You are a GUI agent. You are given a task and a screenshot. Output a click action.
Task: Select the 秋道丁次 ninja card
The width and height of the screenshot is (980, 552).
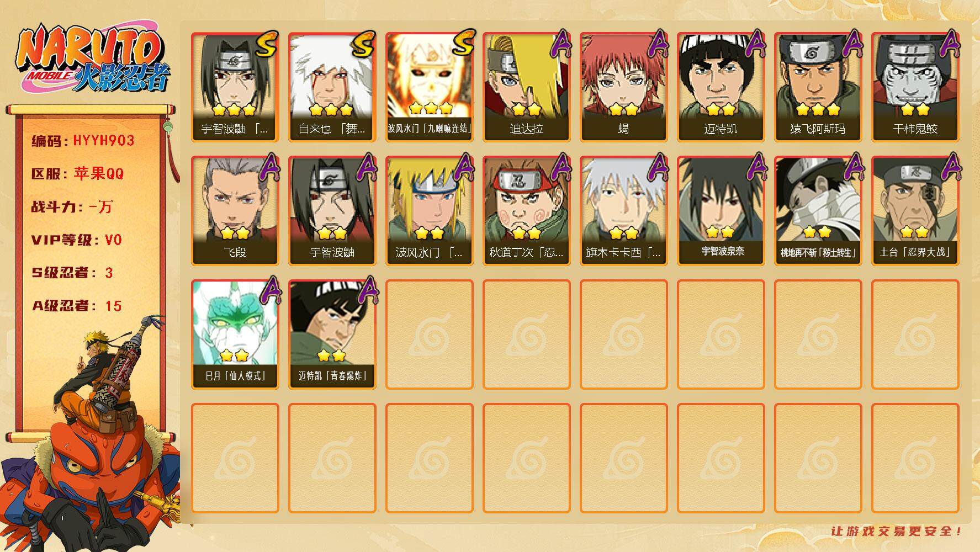(526, 211)
